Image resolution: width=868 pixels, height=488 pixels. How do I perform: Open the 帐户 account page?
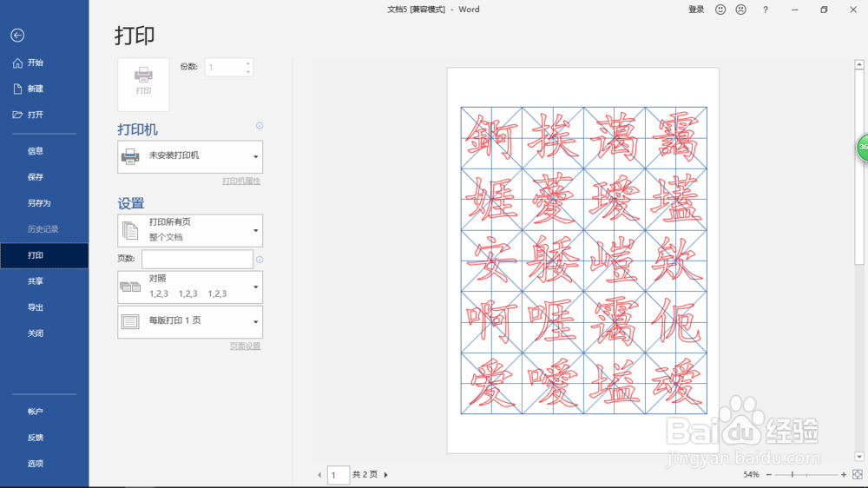[x=36, y=411]
